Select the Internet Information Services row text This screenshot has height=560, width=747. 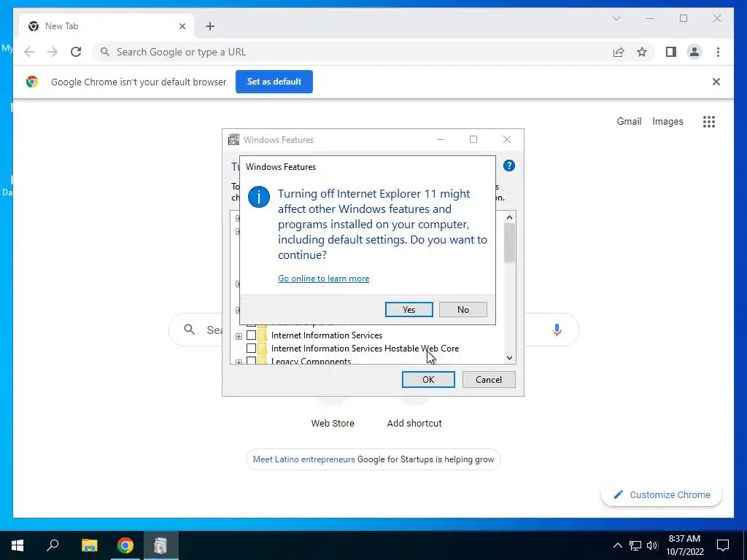point(326,335)
